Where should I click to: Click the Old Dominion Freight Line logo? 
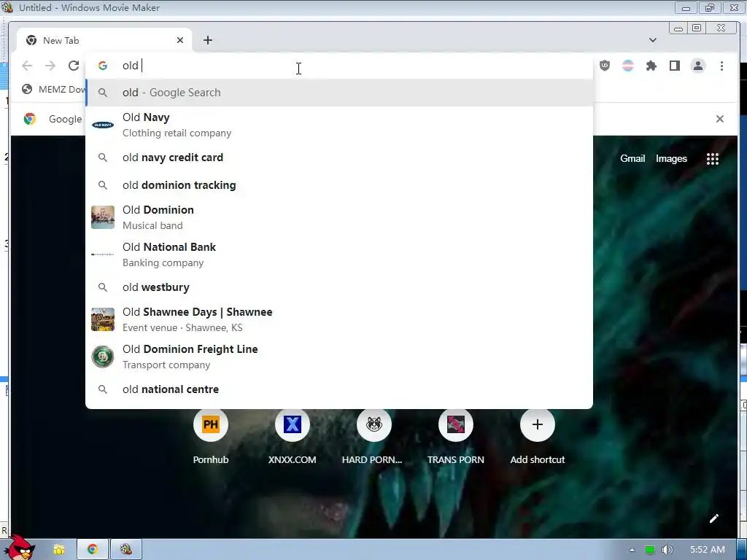(103, 357)
